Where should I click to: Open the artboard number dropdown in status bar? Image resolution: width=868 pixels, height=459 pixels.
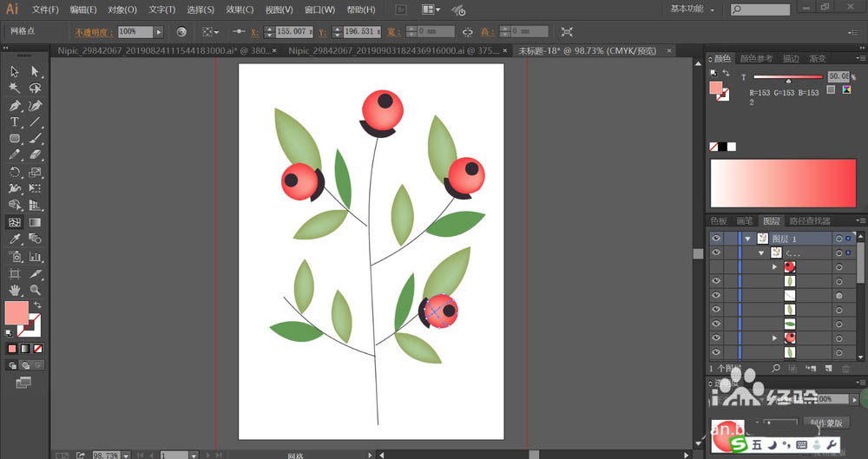click(x=194, y=456)
